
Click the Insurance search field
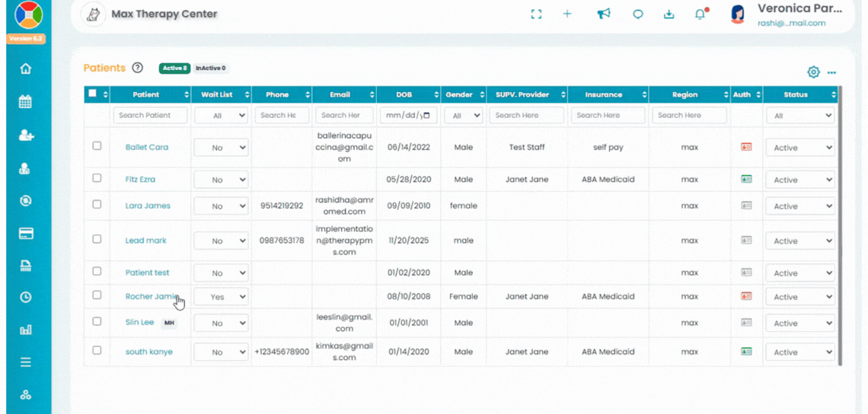(x=608, y=116)
